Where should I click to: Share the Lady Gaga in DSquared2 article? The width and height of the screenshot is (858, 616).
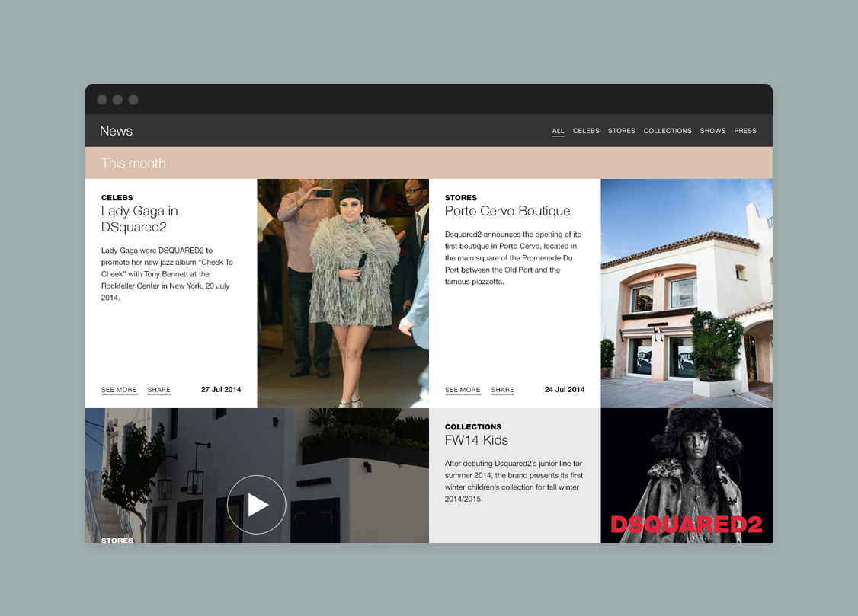coord(158,390)
